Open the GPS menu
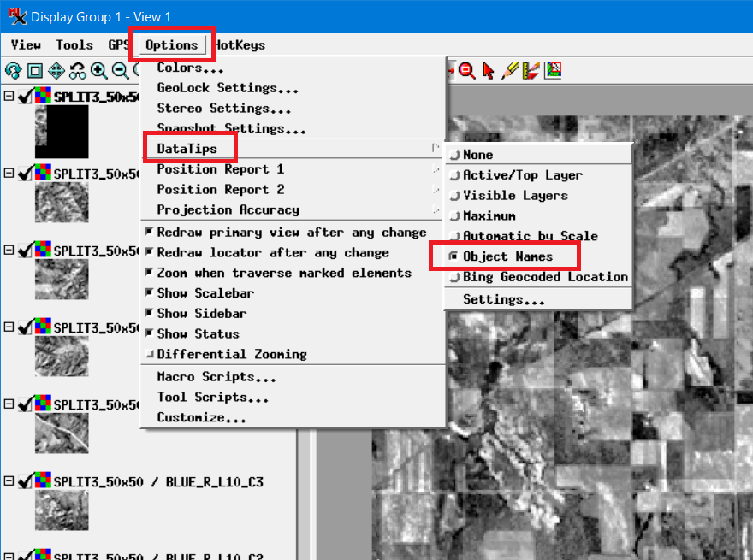 118,45
